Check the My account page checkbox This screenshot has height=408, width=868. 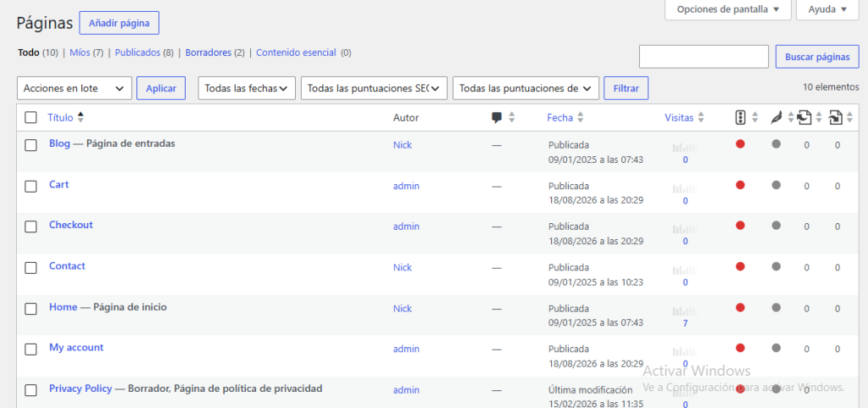coord(31,349)
